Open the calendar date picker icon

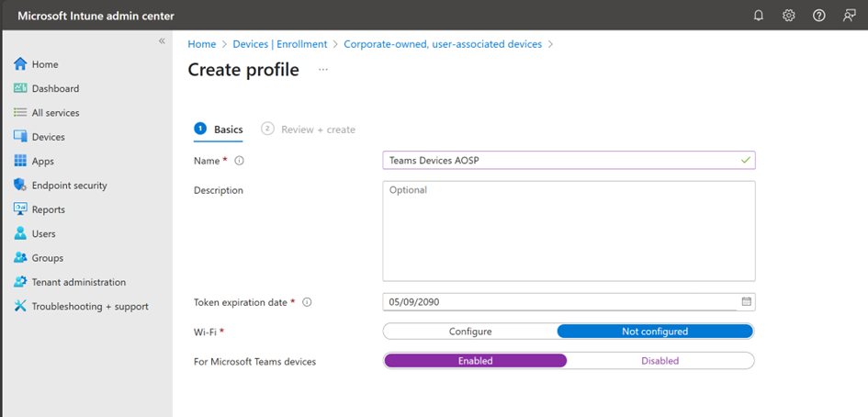point(746,302)
